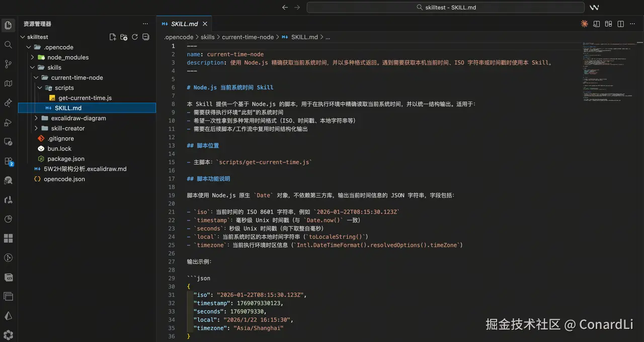Split the editor to the right

click(620, 24)
